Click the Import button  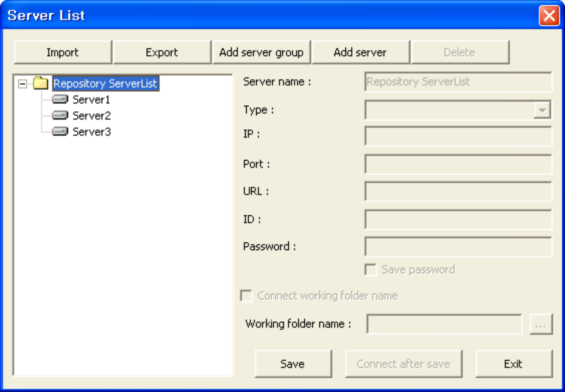(x=63, y=52)
